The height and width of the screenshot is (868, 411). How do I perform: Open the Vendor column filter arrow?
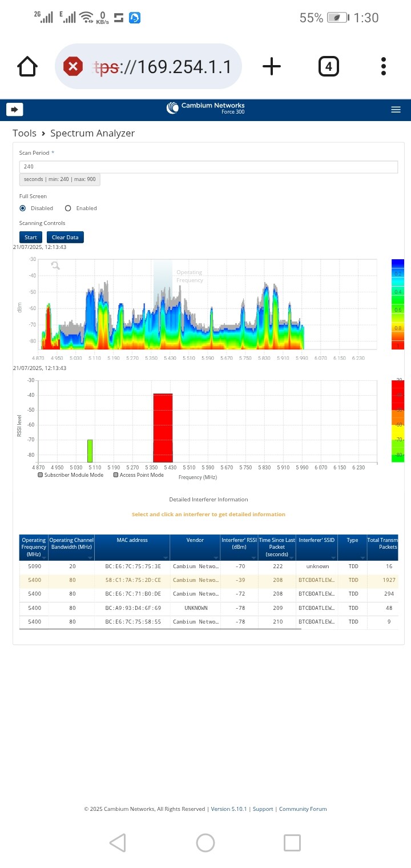point(216,557)
